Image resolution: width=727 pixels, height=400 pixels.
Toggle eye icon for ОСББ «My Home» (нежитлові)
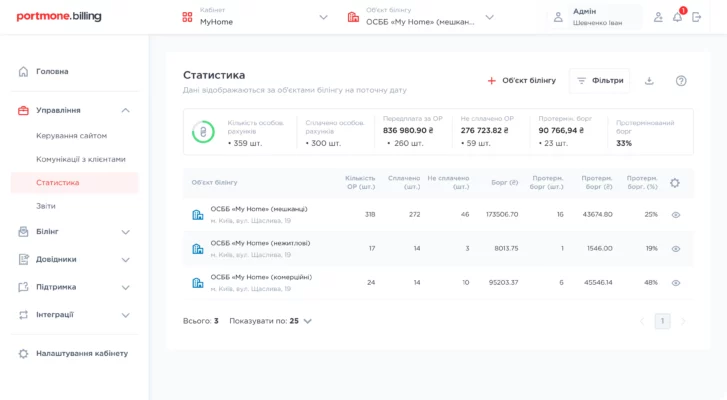(676, 249)
